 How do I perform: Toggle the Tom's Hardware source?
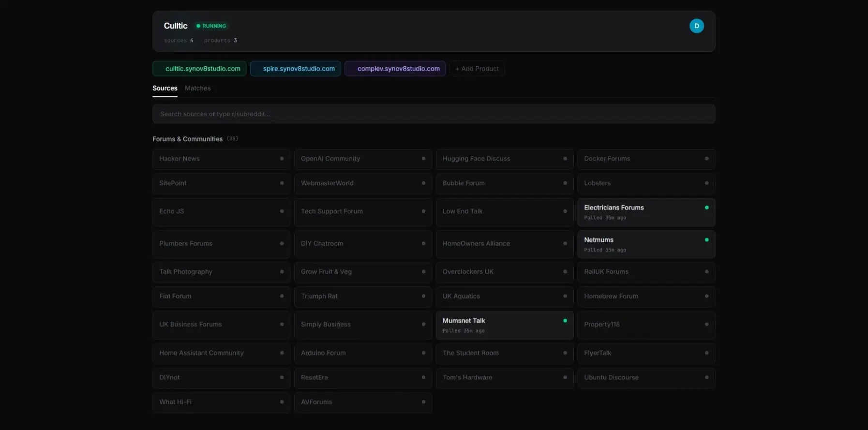pyautogui.click(x=505, y=378)
